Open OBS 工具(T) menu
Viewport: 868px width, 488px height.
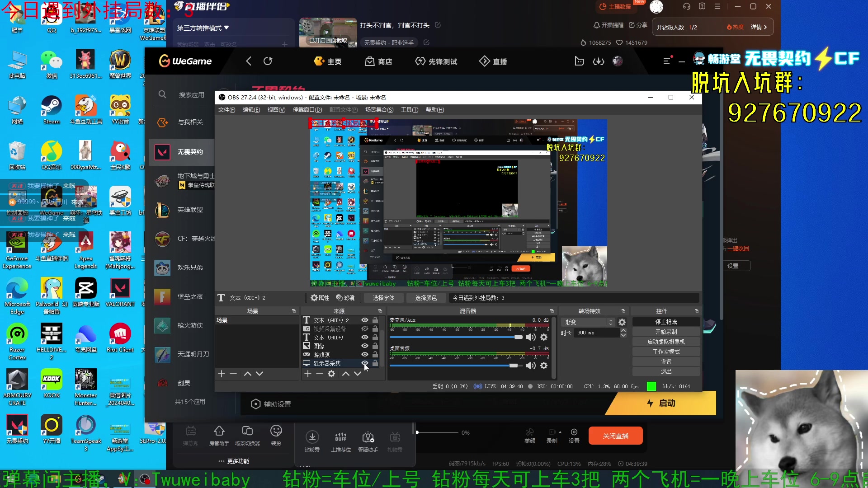[x=410, y=110]
